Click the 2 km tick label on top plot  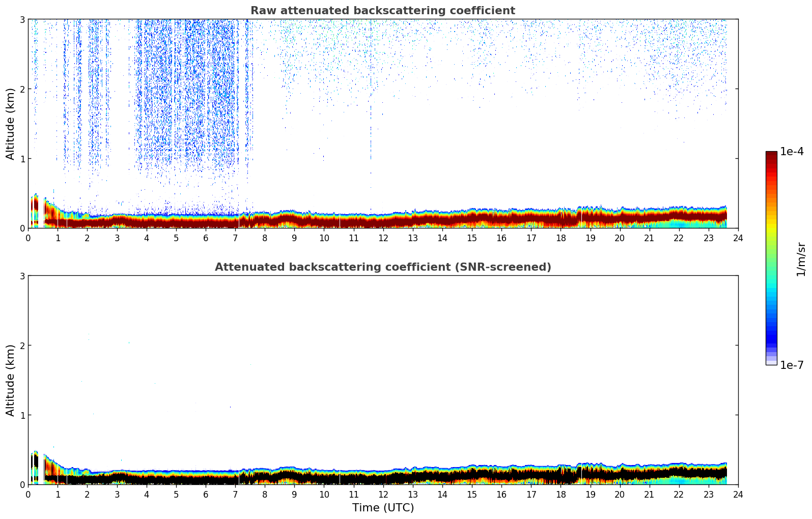pos(21,89)
